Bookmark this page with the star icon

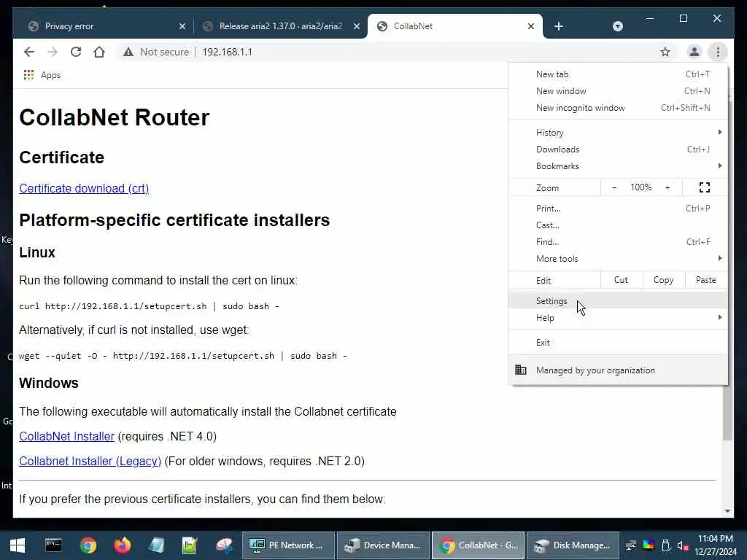click(665, 52)
